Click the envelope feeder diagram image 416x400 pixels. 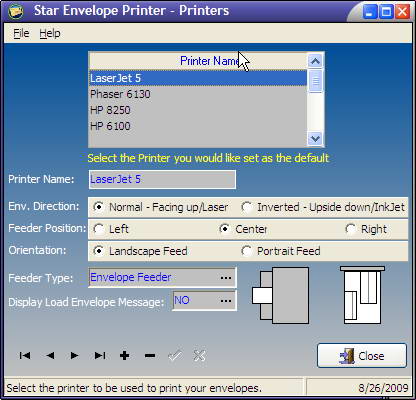280,295
